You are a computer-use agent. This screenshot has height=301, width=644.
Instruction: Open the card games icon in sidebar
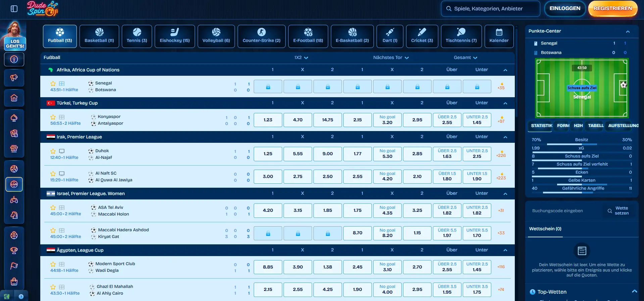coord(14,133)
